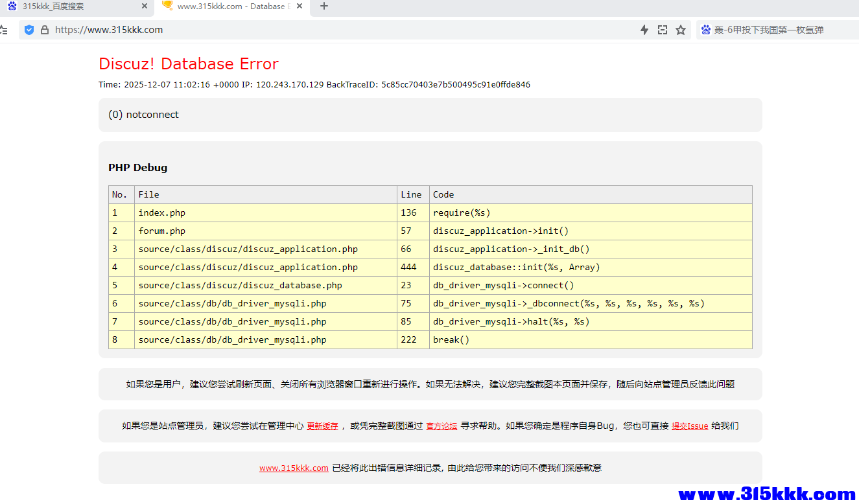Select the Database Error tab
859x504 pixels.
pos(230,6)
